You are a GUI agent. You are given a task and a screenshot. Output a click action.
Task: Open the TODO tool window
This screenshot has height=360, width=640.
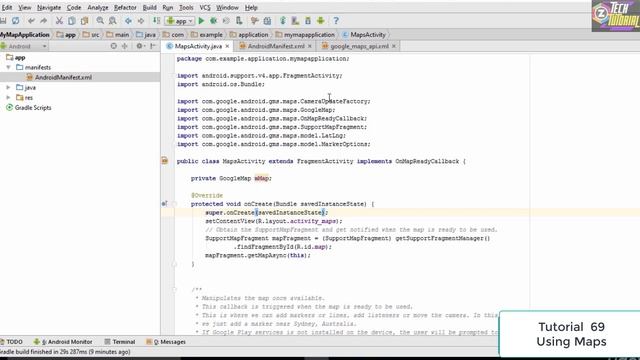click(x=11, y=342)
